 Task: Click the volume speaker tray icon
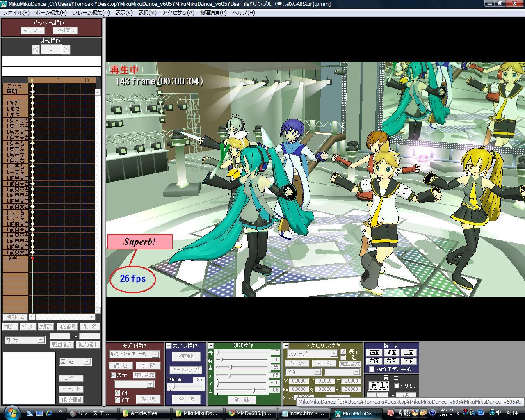[499, 413]
